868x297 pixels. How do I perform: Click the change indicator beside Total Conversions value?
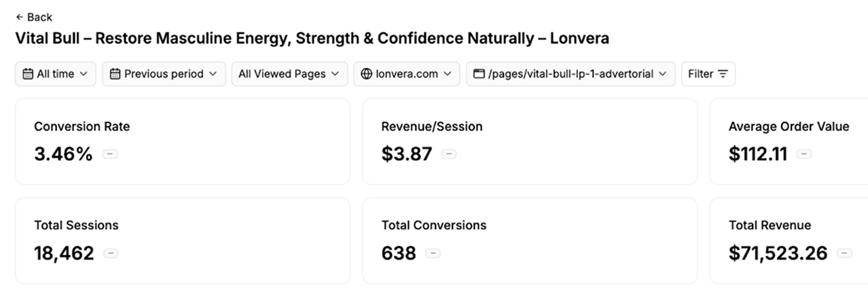coord(433,254)
